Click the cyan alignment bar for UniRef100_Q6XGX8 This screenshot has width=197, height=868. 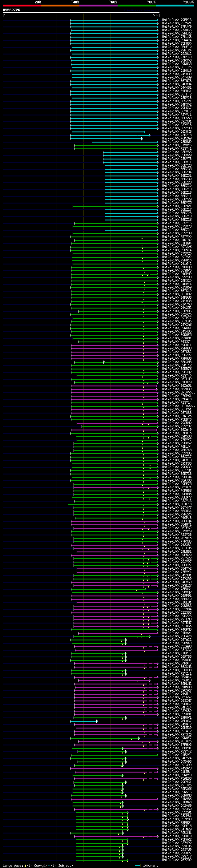click(x=108, y=132)
